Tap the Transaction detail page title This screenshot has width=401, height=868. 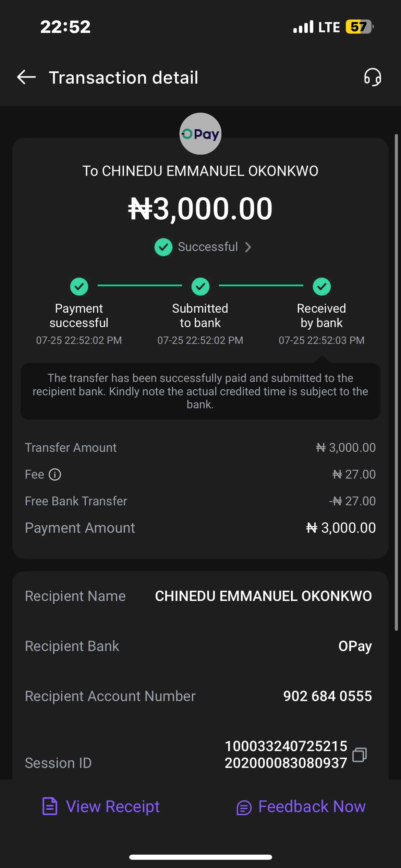pos(124,77)
